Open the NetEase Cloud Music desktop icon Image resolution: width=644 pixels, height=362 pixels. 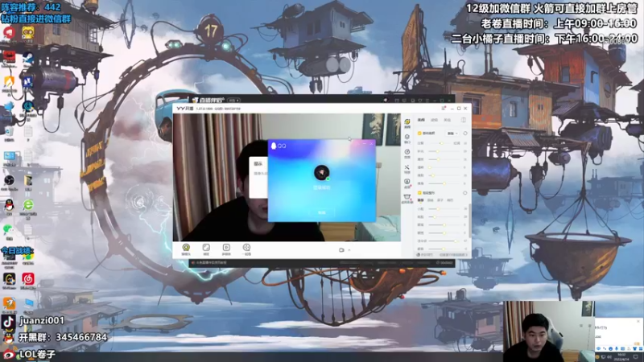[28, 279]
